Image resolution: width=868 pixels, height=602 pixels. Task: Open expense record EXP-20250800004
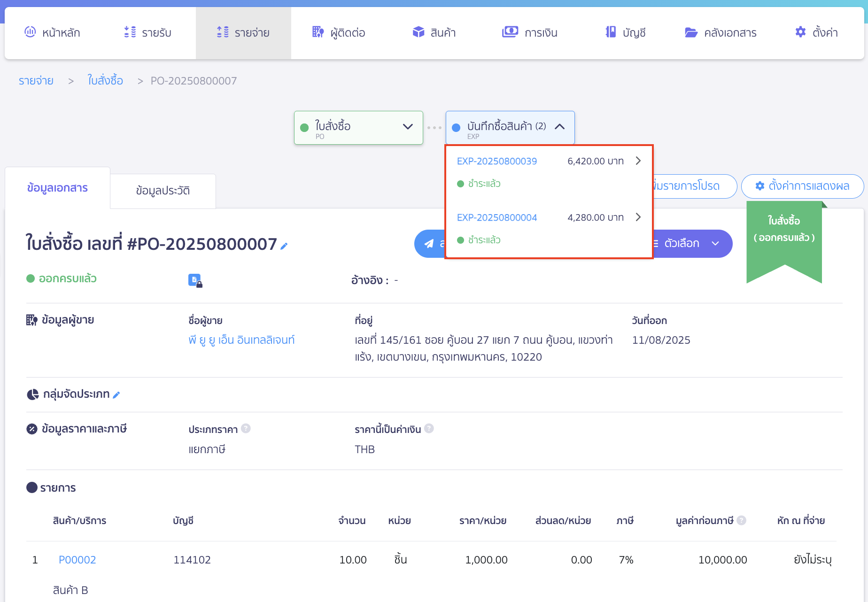click(x=496, y=217)
